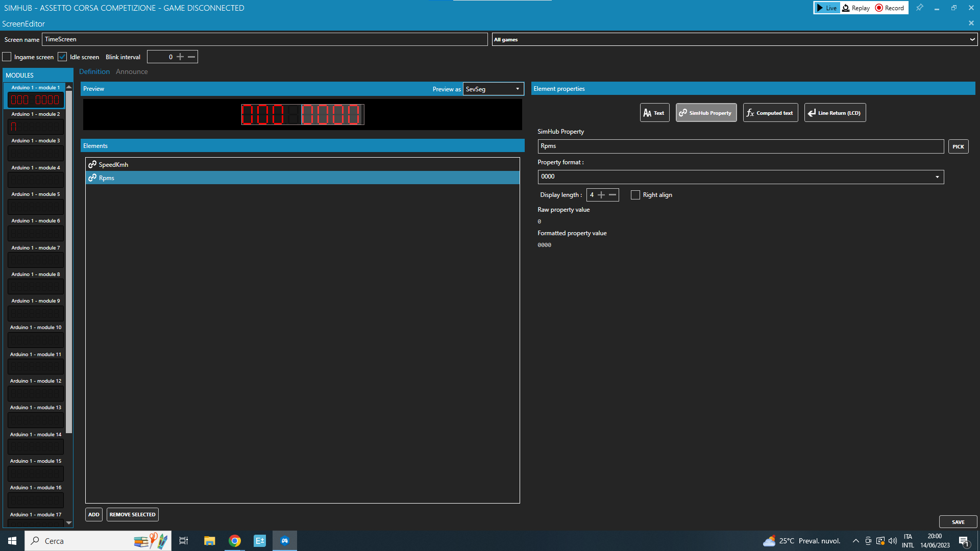Open the Preview as SevSeg dropdown
This screenshot has height=551, width=980.
tap(493, 89)
